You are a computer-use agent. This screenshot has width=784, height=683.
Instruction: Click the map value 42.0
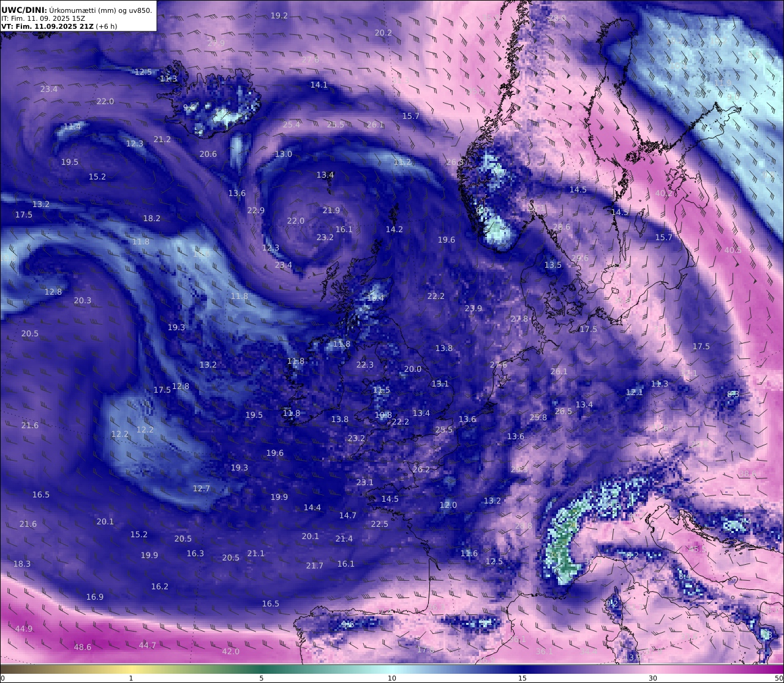tap(231, 651)
